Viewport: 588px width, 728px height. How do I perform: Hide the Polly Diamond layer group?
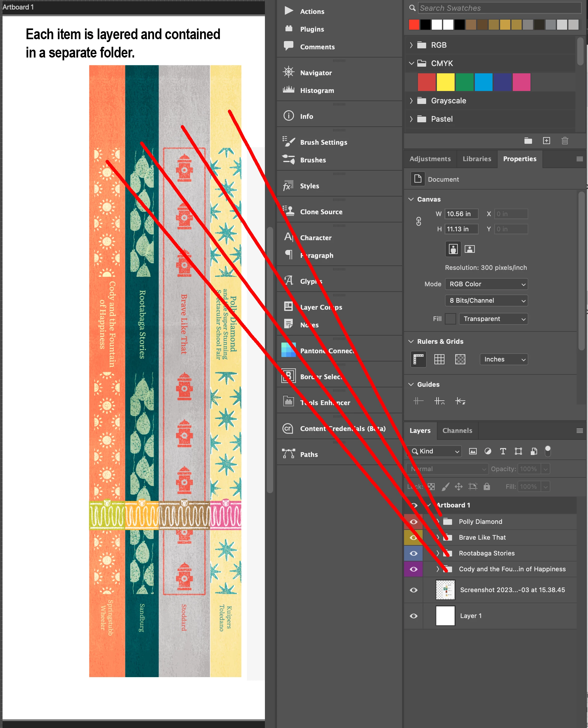[x=413, y=522]
